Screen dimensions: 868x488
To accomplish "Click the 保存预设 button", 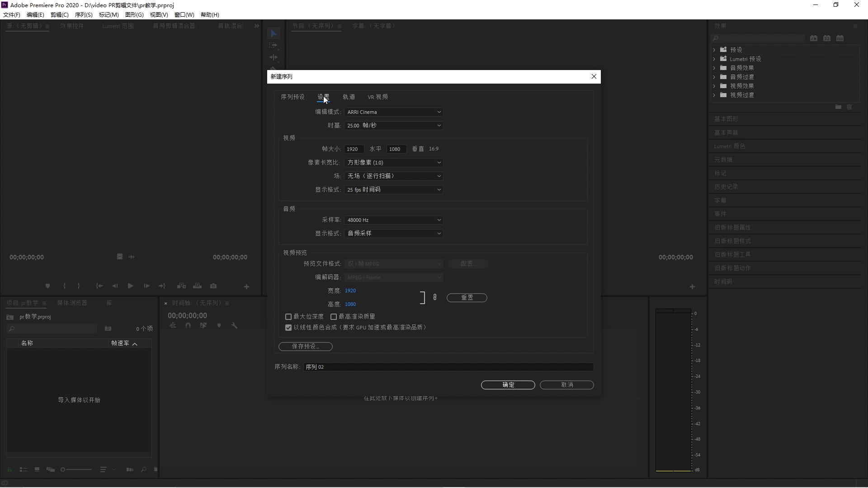I will [x=306, y=347].
